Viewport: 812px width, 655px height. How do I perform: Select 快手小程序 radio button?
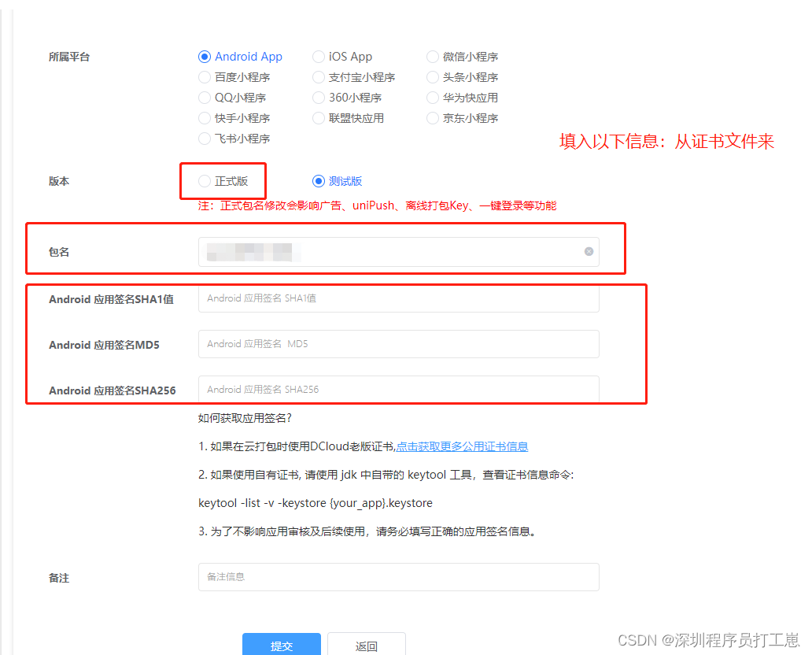click(x=205, y=118)
